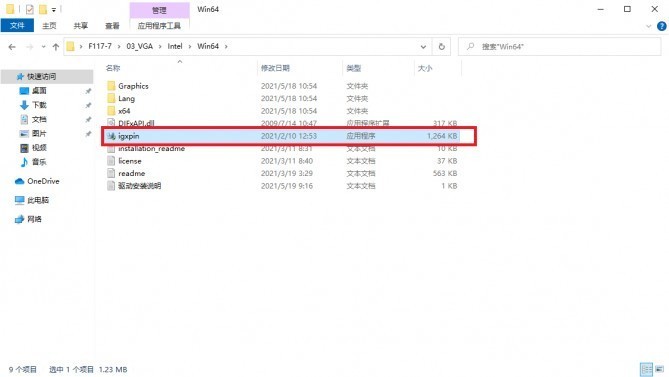Click 03_VGA in the address path

(x=140, y=46)
